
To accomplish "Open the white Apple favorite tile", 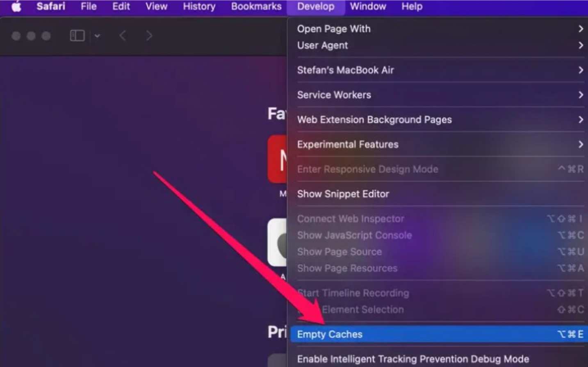I will pos(278,242).
